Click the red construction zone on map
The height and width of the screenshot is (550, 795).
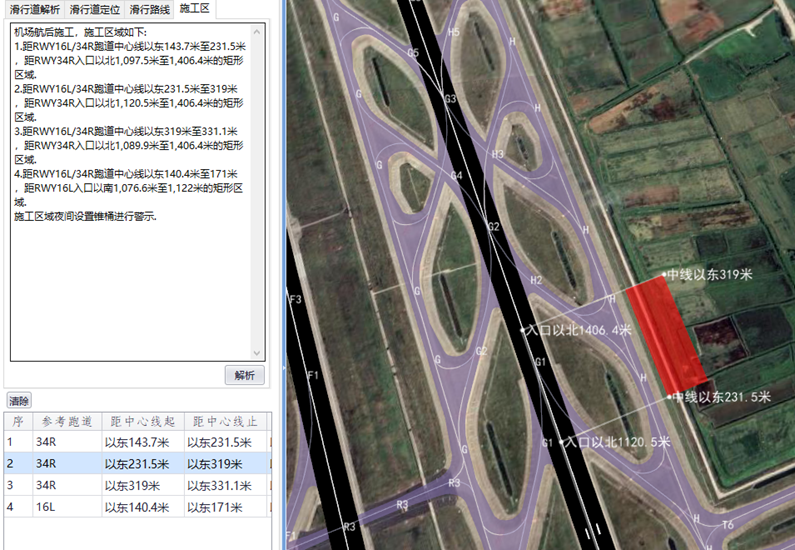click(665, 336)
